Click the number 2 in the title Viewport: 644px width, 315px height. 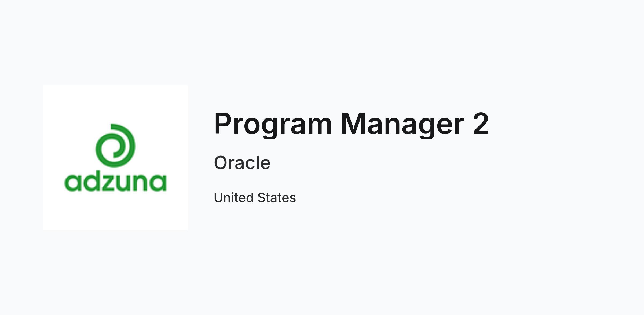pos(481,123)
